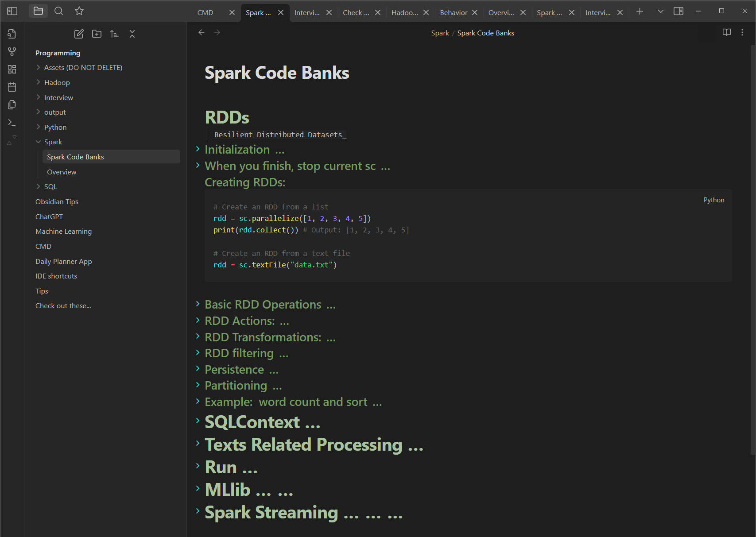Open the bookmarks star icon
Screen dimensions: 756x537
(79, 11)
